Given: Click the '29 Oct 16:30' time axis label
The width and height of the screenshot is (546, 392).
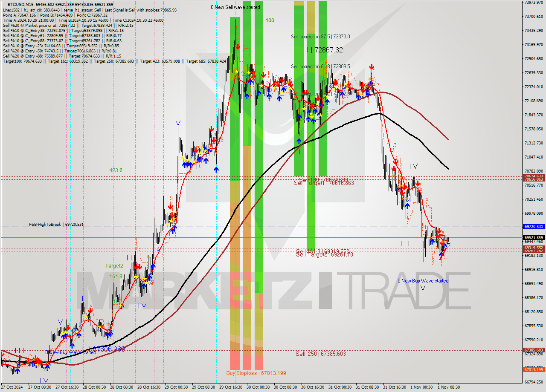Looking at the screenshot, I should pos(230,387).
